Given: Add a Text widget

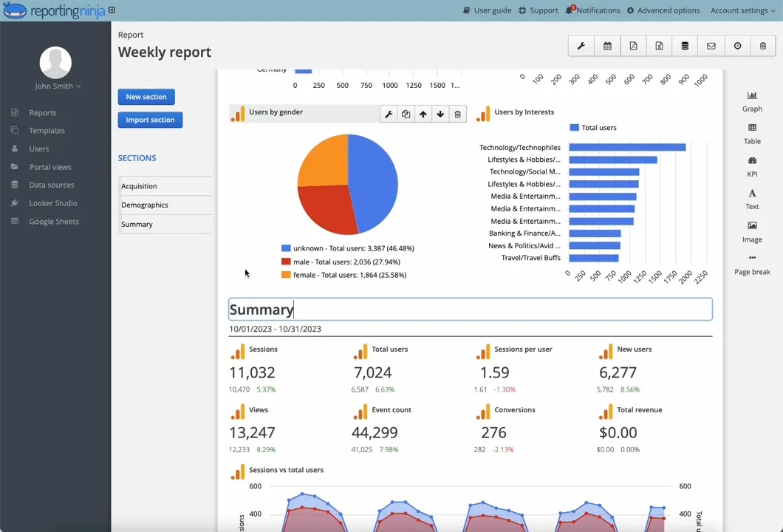Looking at the screenshot, I should [752, 199].
